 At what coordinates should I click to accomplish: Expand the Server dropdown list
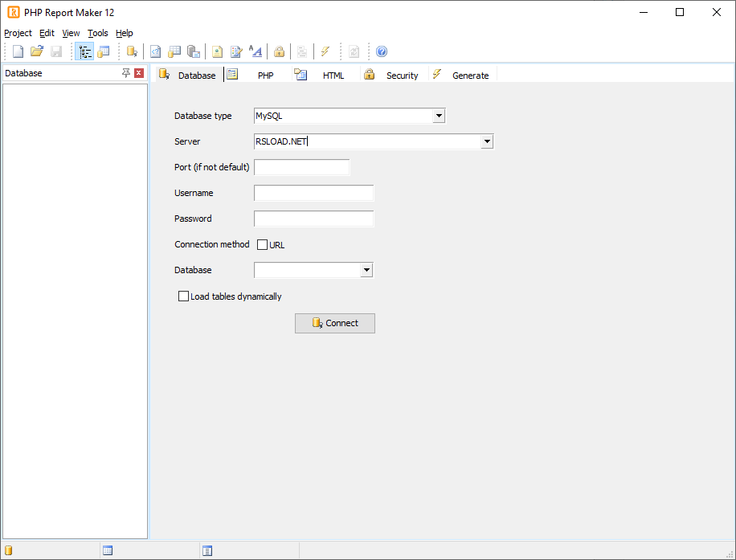(487, 141)
